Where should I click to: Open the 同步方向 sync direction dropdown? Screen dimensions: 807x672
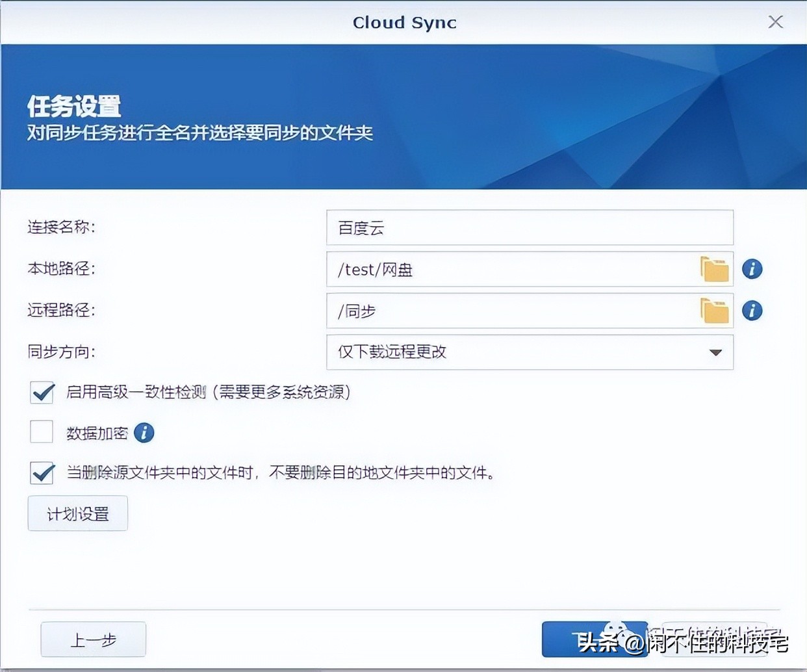click(x=530, y=352)
